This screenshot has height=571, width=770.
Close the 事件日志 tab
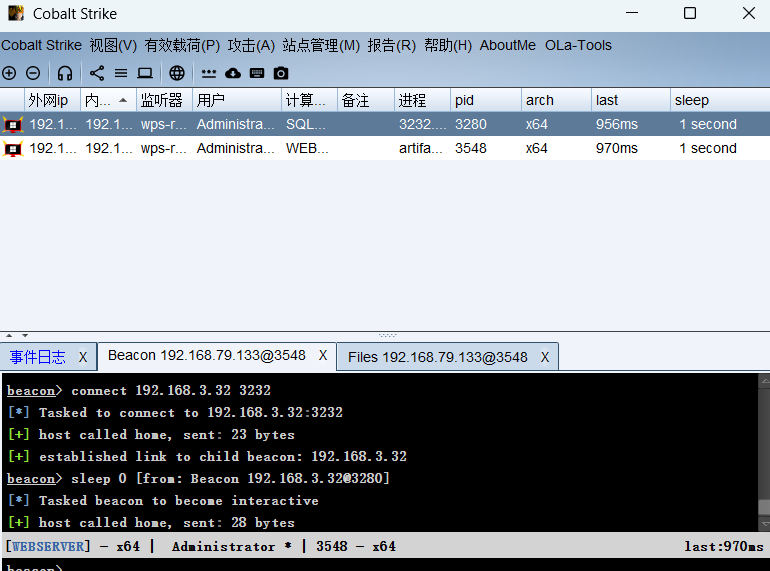[83, 357]
